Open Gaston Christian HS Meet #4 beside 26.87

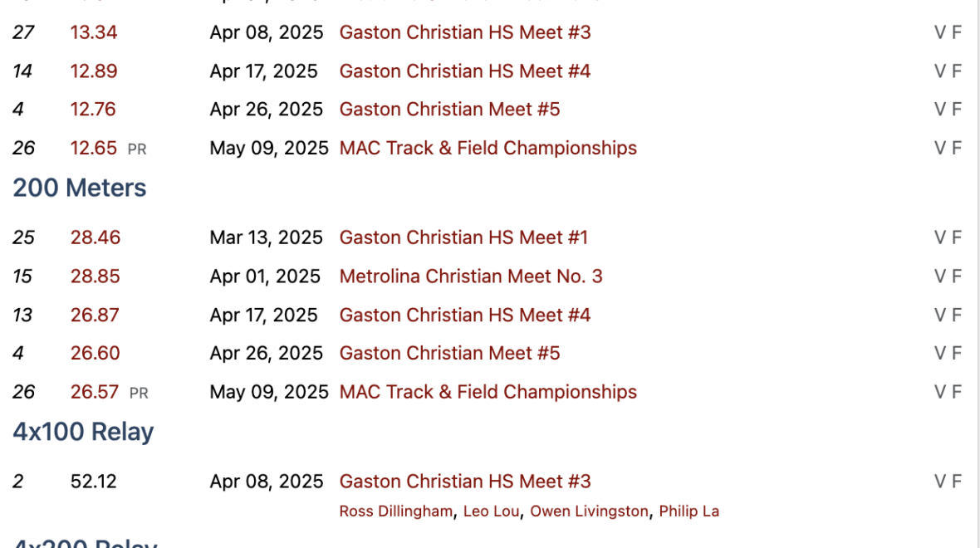point(465,315)
